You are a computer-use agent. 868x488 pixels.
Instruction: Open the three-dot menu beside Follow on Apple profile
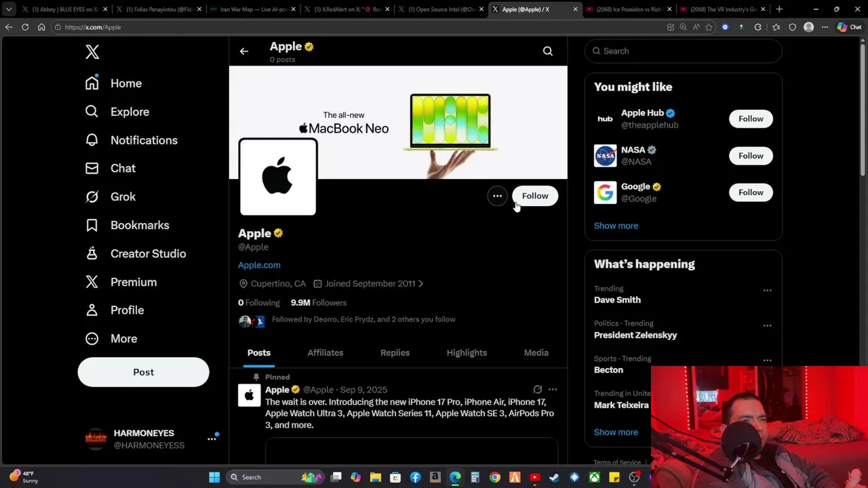[x=497, y=196]
